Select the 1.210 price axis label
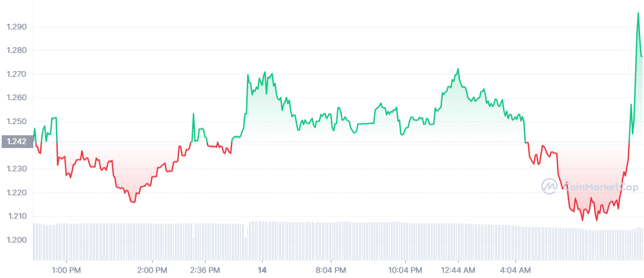This screenshot has width=644, height=278. (x=17, y=216)
